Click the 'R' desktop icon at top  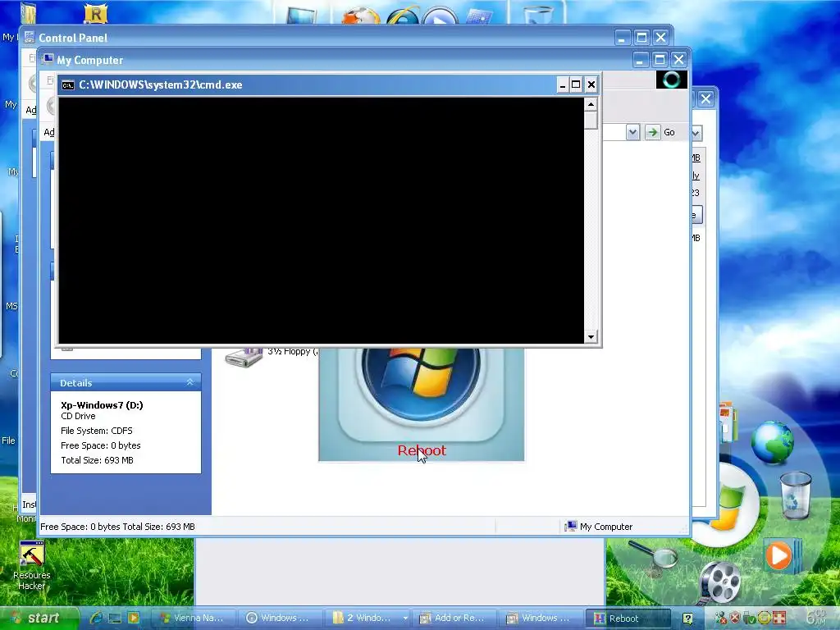pos(96,13)
